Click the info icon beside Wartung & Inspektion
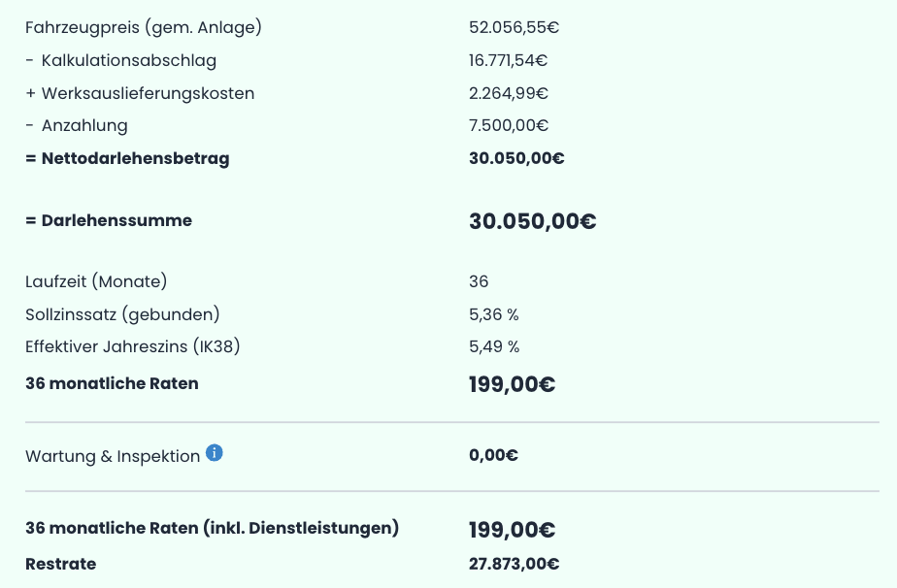The image size is (897, 588). tap(215, 453)
